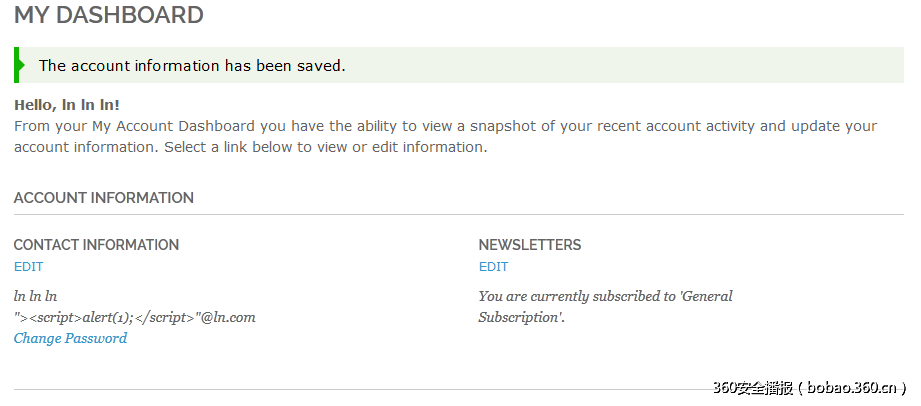
Task: Click the email address containing script tag
Action: [134, 317]
